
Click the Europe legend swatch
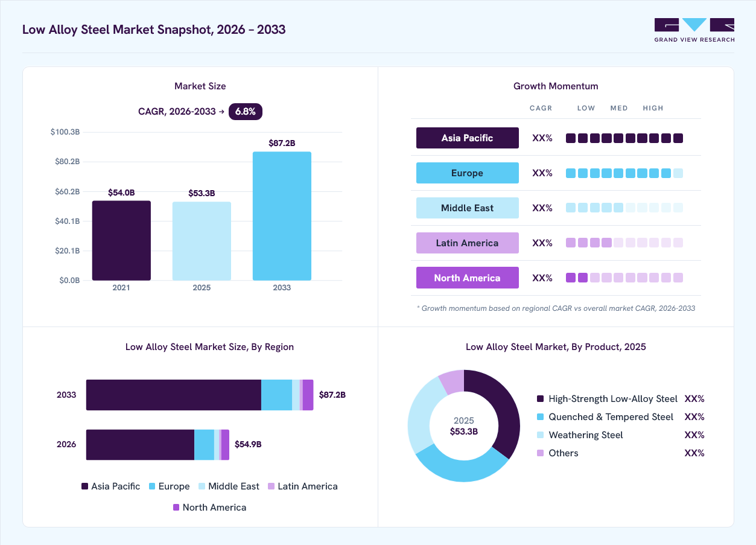point(152,486)
